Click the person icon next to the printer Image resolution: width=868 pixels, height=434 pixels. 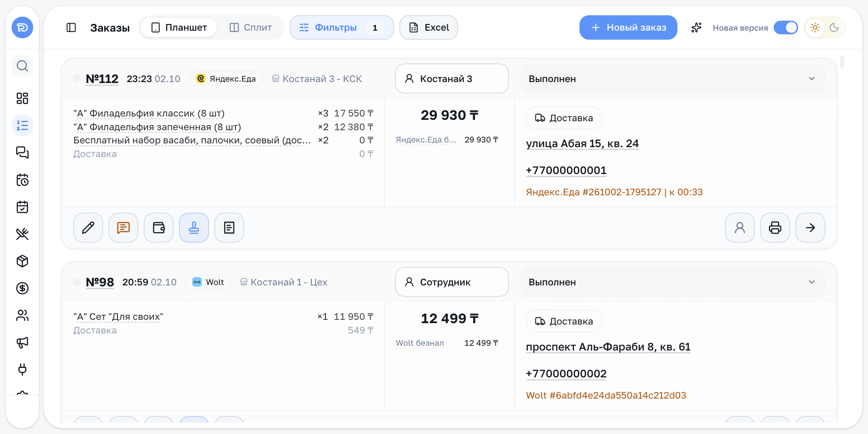[740, 228]
